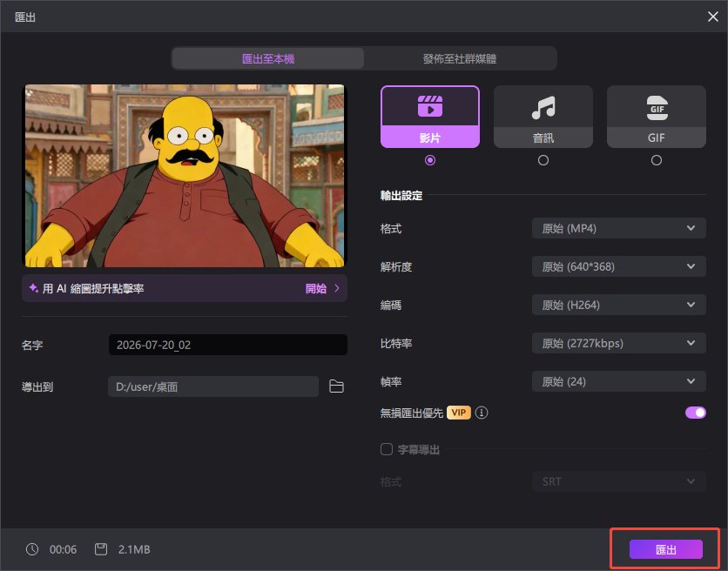The height and width of the screenshot is (571, 728).
Task: Click the file size disk icon
Action: click(x=101, y=549)
